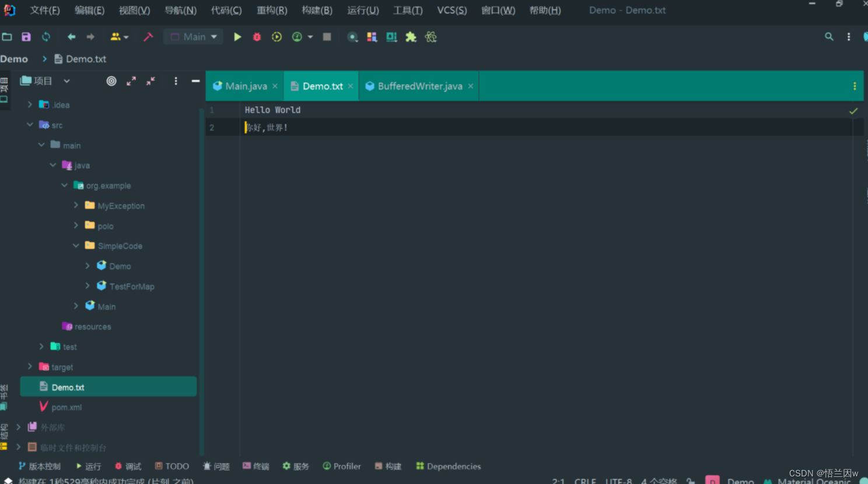868x484 pixels.
Task: Expand the target folder
Action: tap(30, 367)
